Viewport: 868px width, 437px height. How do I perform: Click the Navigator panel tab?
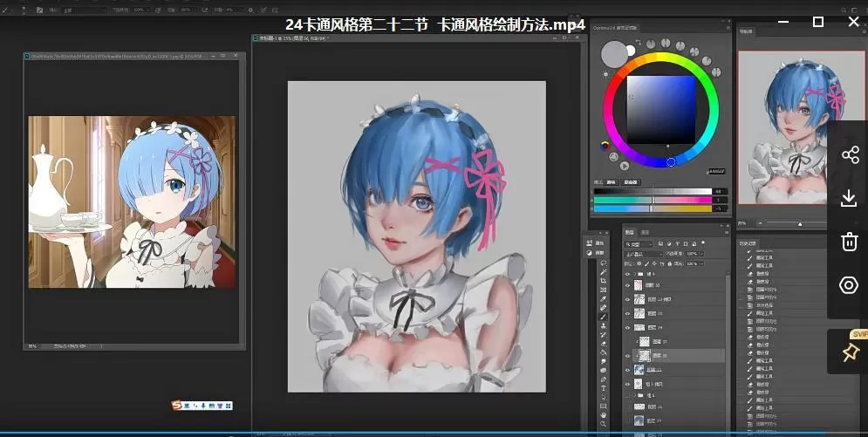(x=746, y=31)
